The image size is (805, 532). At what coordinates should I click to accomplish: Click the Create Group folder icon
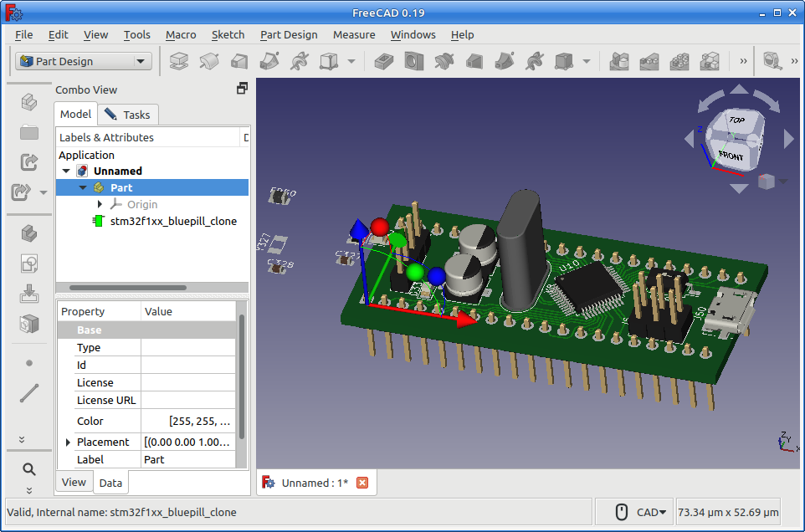(x=29, y=132)
